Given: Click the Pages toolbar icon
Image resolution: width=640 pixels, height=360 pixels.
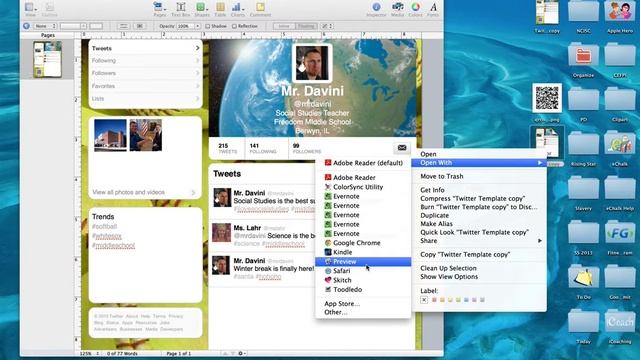Looking at the screenshot, I should pos(160,9).
